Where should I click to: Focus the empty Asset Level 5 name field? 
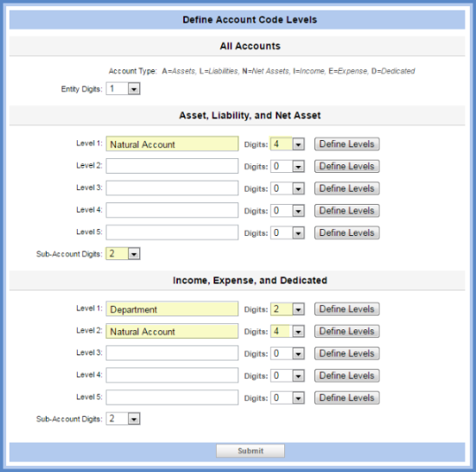point(172,233)
